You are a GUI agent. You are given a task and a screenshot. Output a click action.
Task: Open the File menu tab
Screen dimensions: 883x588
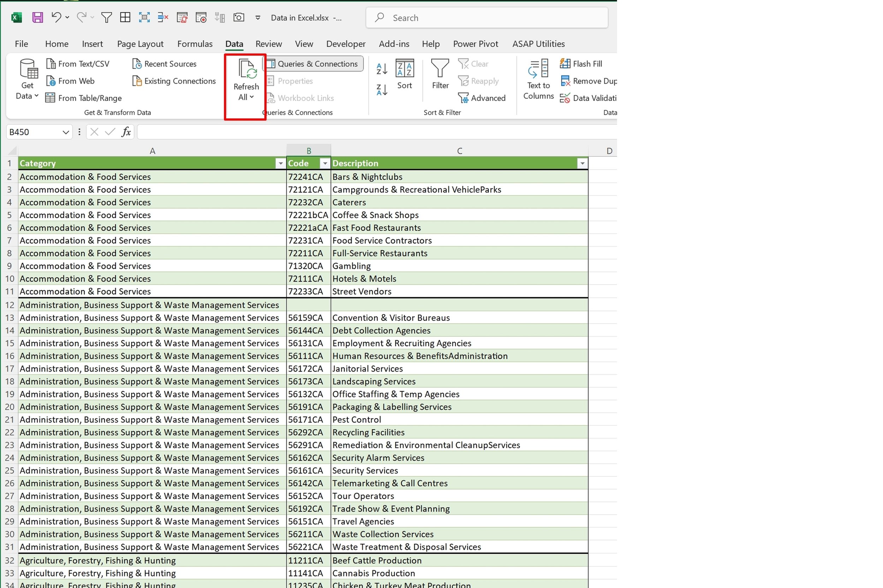(22, 44)
